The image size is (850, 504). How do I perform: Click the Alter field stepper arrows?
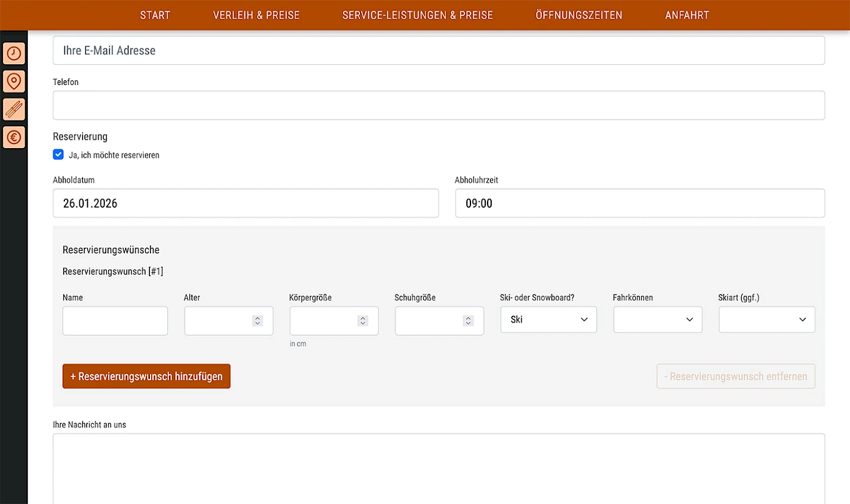[x=257, y=320]
